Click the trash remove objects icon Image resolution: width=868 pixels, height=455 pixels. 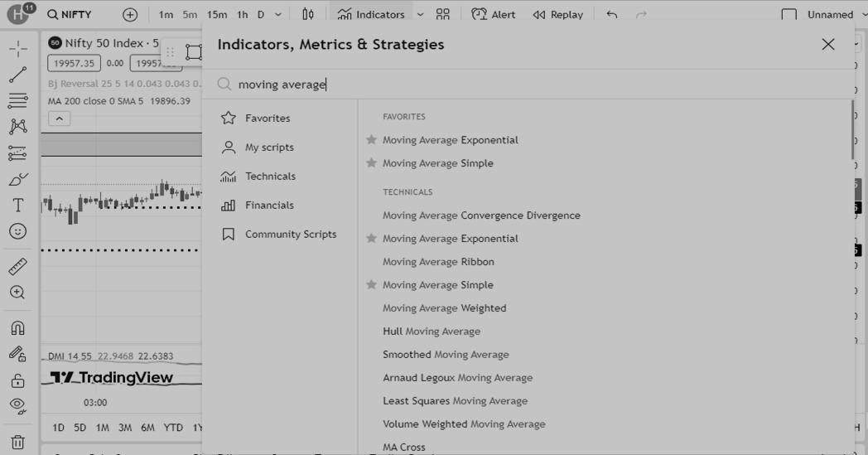click(17, 442)
